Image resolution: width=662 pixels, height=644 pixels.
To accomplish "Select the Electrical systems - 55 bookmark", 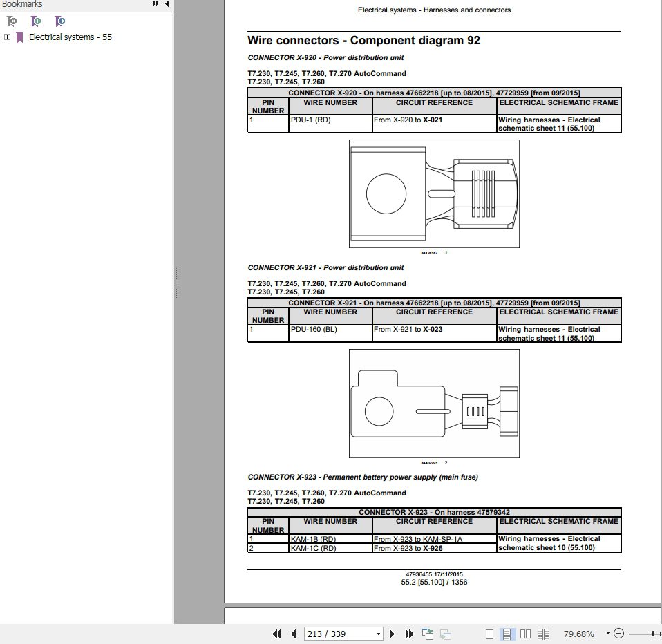I will point(70,37).
